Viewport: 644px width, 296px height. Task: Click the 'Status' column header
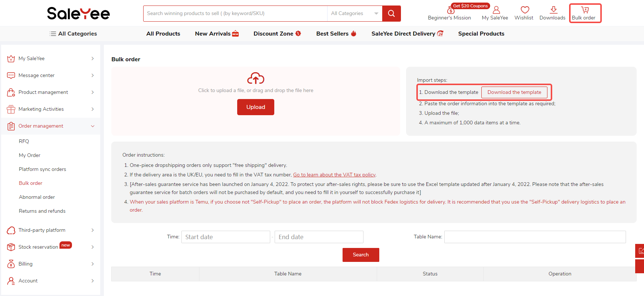coord(430,274)
